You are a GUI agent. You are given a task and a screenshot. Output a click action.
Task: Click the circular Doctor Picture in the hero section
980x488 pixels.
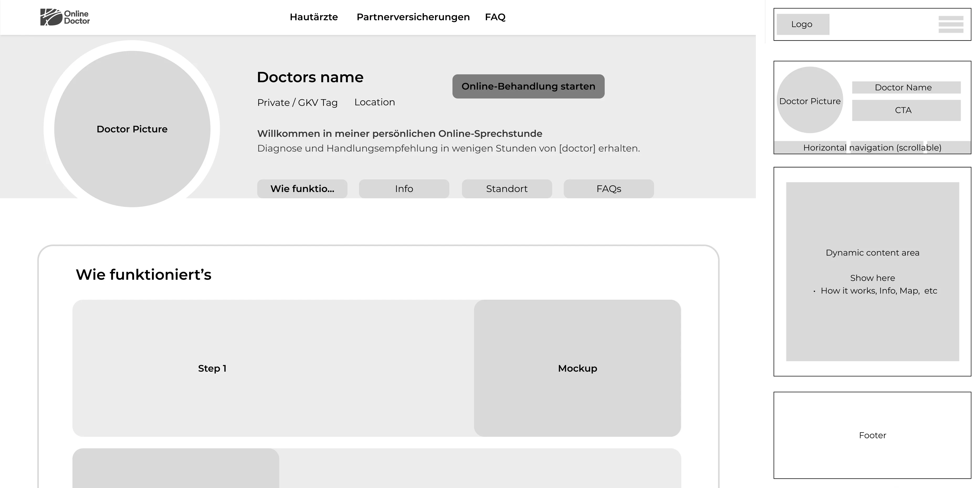[132, 129]
